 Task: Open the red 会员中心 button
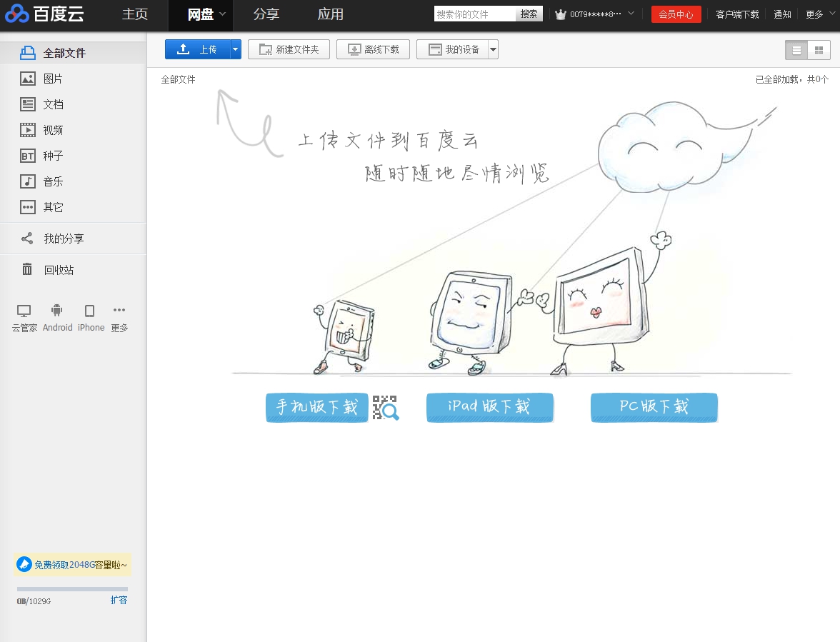point(676,14)
